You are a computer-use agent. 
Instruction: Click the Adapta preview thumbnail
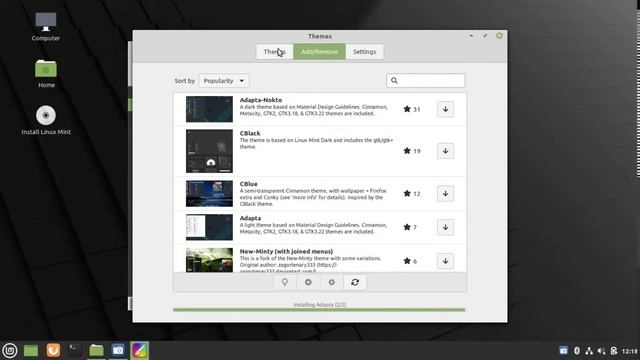[x=209, y=227]
